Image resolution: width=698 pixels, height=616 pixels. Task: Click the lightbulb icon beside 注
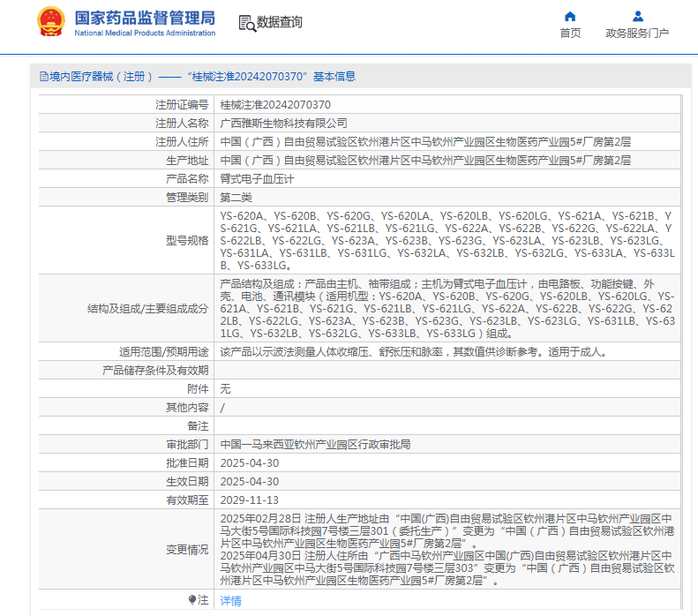[191, 599]
